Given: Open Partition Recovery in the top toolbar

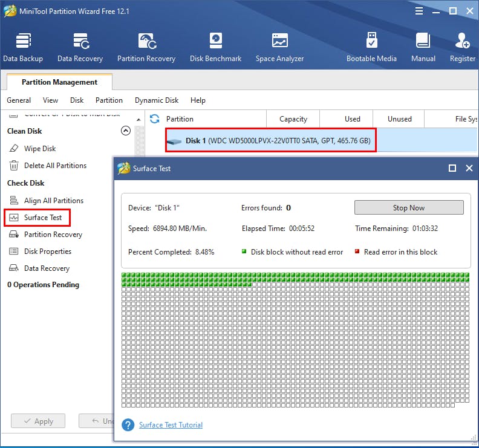Looking at the screenshot, I should pos(146,47).
